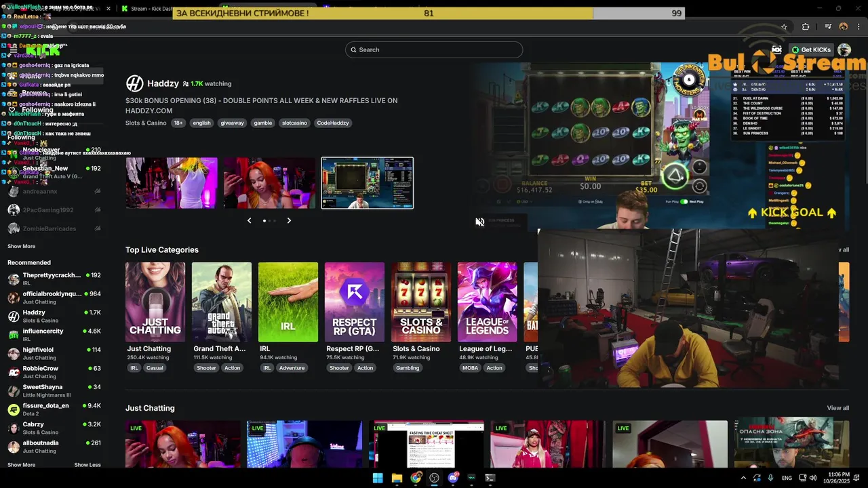Focus the Kick Search field
The image size is (868, 488).
[x=434, y=49]
